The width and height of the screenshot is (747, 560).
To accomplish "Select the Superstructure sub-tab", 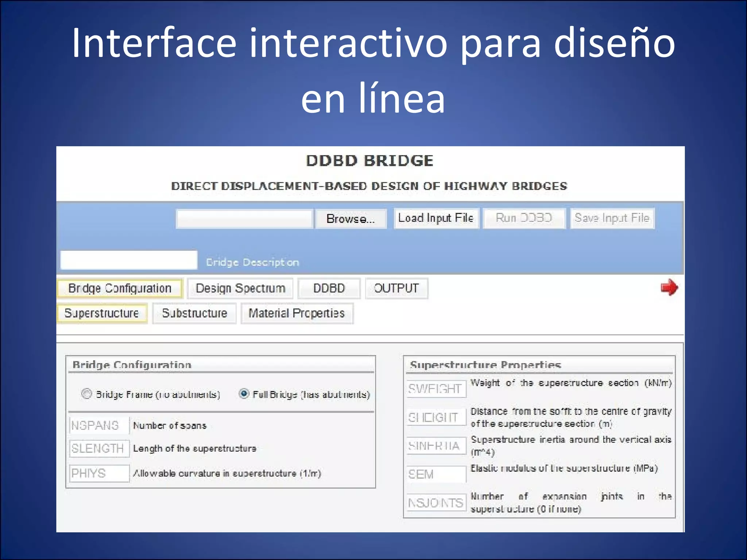I will pos(102,313).
